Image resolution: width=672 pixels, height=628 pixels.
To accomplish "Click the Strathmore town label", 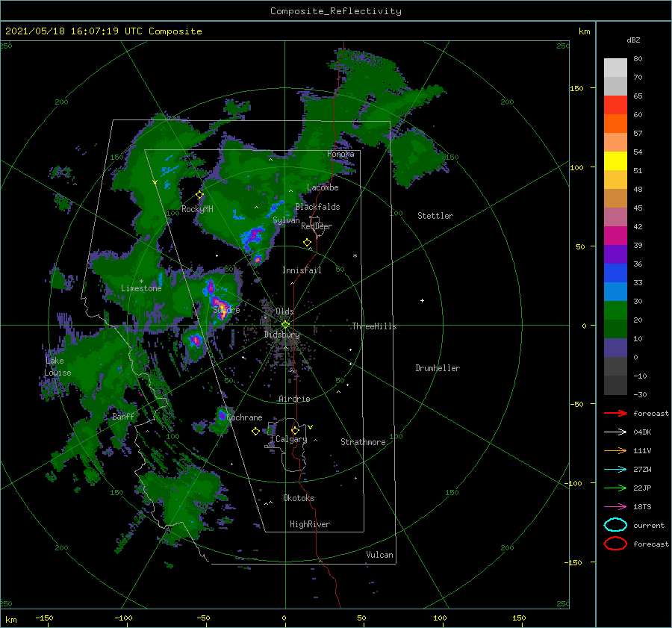I will (363, 442).
